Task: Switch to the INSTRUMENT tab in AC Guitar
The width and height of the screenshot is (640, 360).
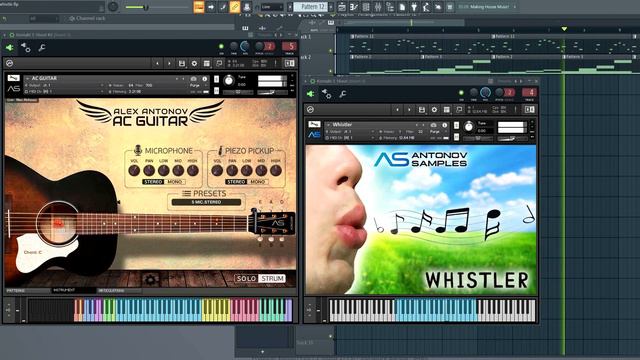Action: (73, 290)
